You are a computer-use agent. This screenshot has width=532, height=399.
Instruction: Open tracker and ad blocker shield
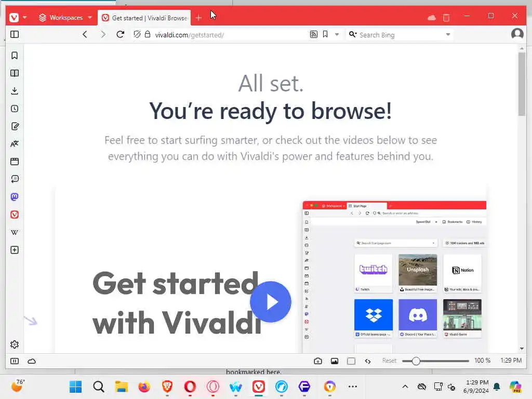click(137, 34)
